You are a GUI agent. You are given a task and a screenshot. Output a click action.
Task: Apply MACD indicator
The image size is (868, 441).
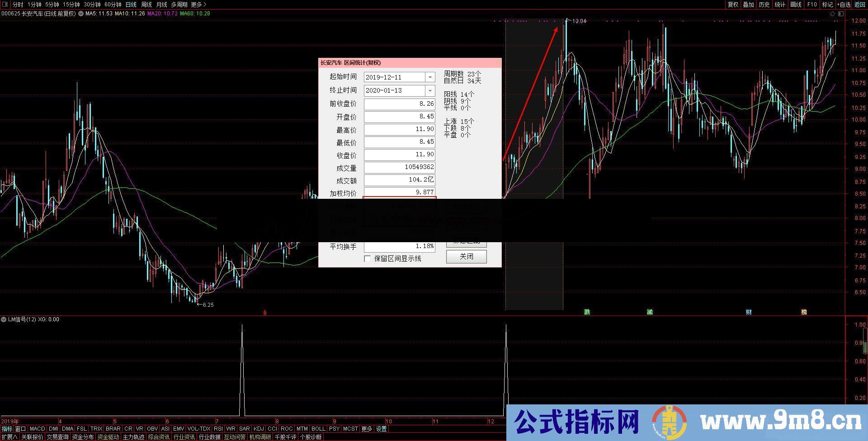point(37,429)
